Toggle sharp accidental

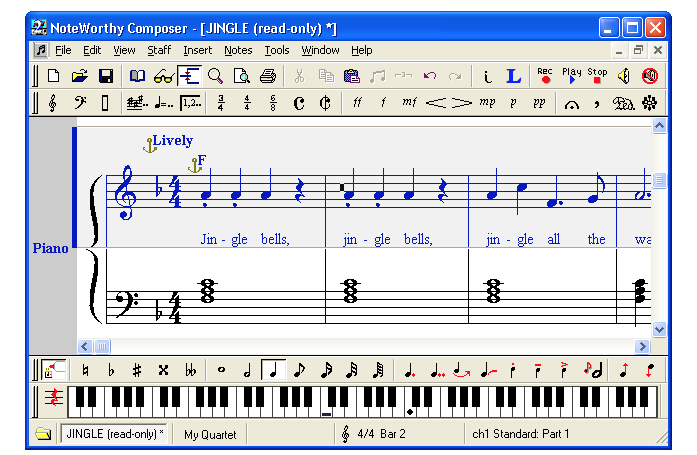click(137, 370)
